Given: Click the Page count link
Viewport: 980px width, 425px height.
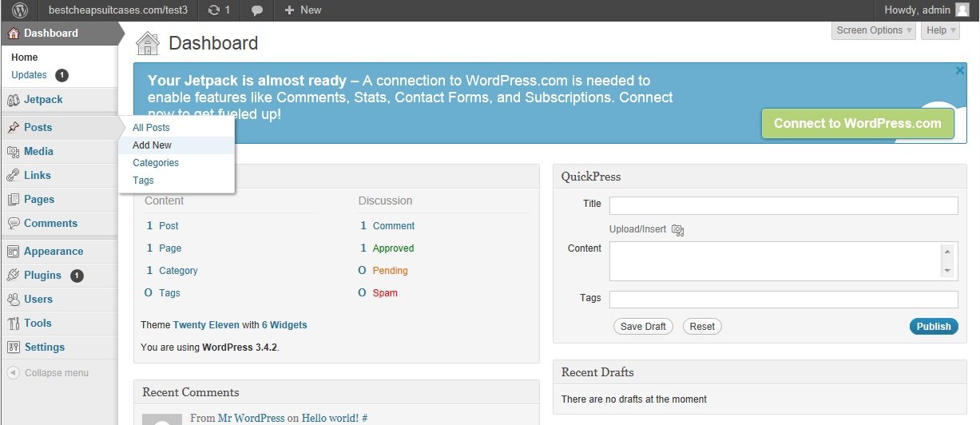Looking at the screenshot, I should tap(170, 248).
